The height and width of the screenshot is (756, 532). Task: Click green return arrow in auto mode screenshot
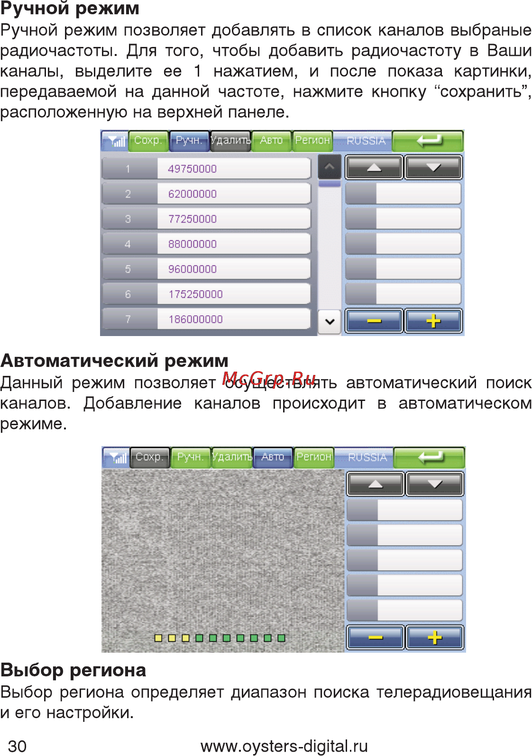pyautogui.click(x=429, y=457)
